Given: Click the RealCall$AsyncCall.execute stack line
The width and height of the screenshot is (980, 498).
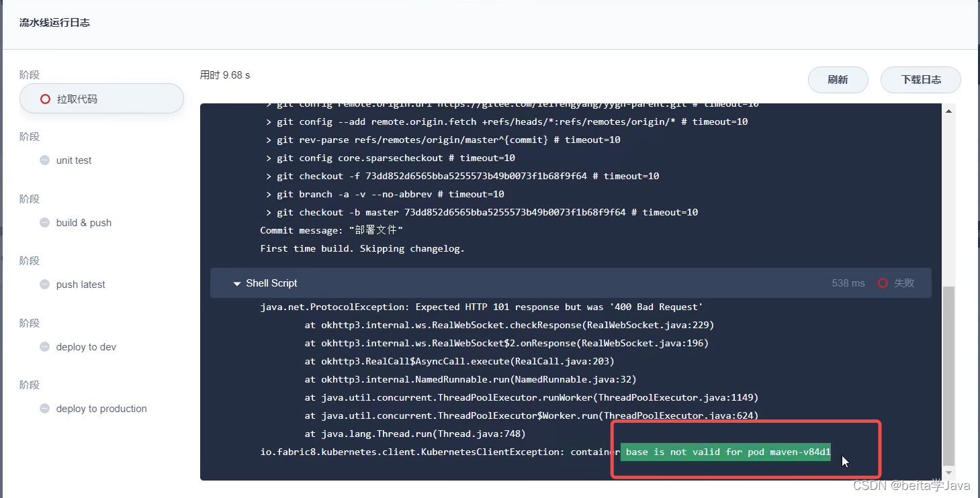Looking at the screenshot, I should point(459,361).
